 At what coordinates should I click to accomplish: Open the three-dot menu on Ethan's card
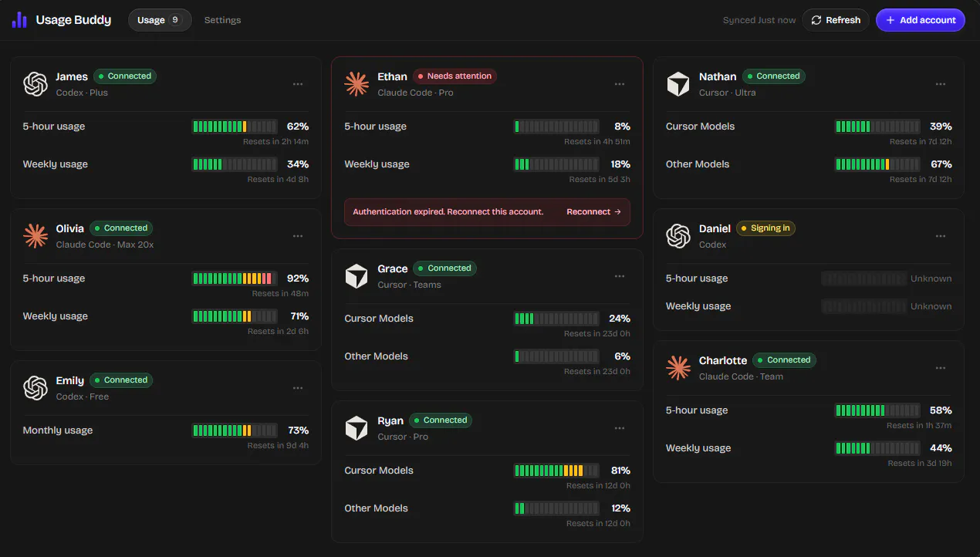pyautogui.click(x=620, y=84)
